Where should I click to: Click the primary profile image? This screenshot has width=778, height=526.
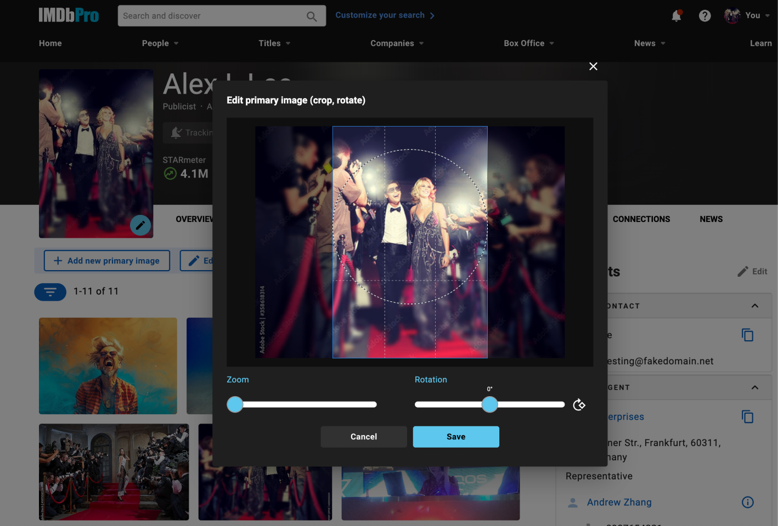(96, 153)
